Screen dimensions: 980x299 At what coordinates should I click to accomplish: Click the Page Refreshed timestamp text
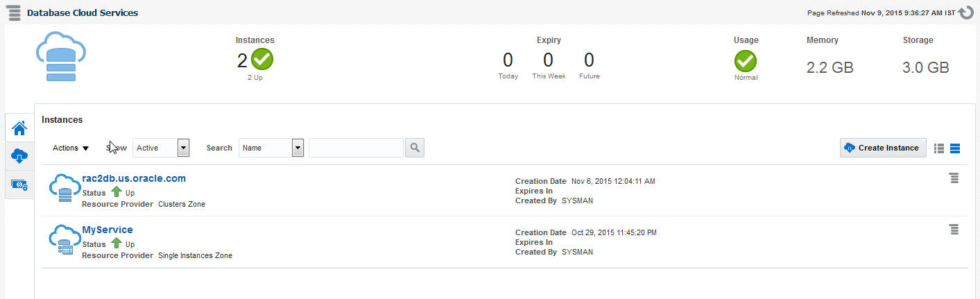882,12
